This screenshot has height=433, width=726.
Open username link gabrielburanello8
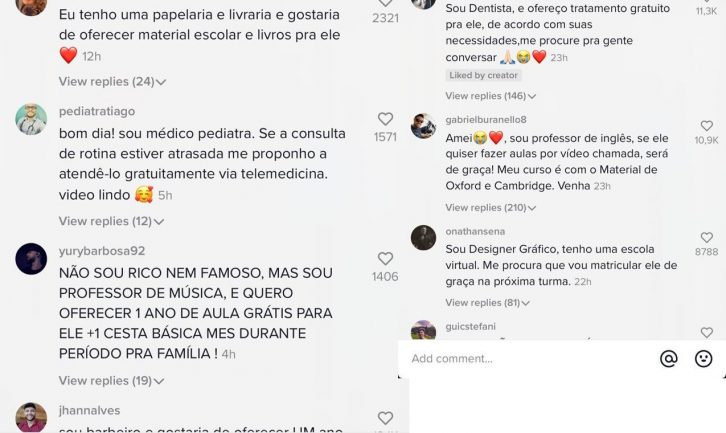(x=486, y=119)
